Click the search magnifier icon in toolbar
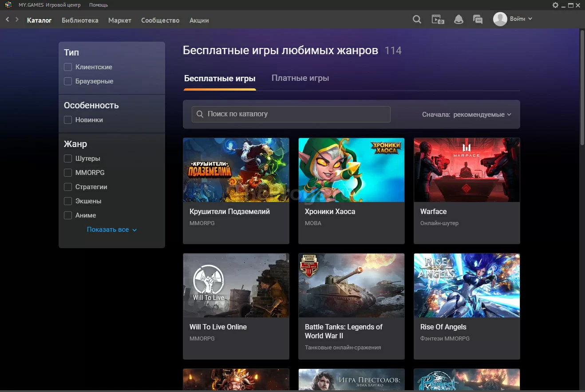The image size is (585, 392). [417, 20]
